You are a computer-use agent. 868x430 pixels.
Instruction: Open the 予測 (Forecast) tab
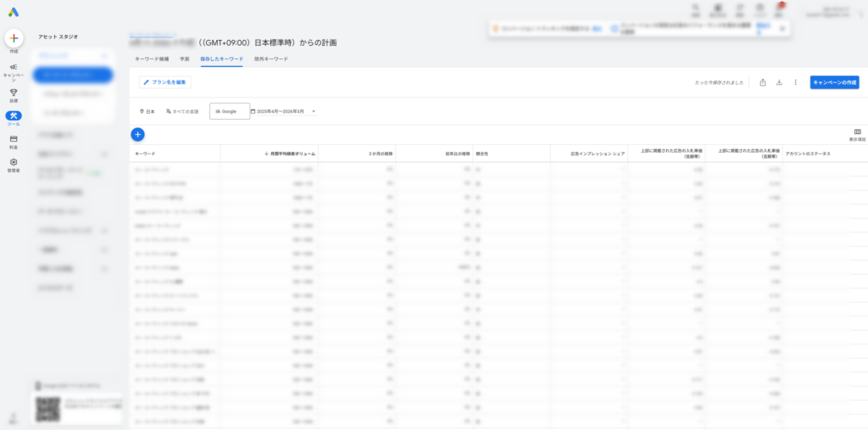pos(185,59)
